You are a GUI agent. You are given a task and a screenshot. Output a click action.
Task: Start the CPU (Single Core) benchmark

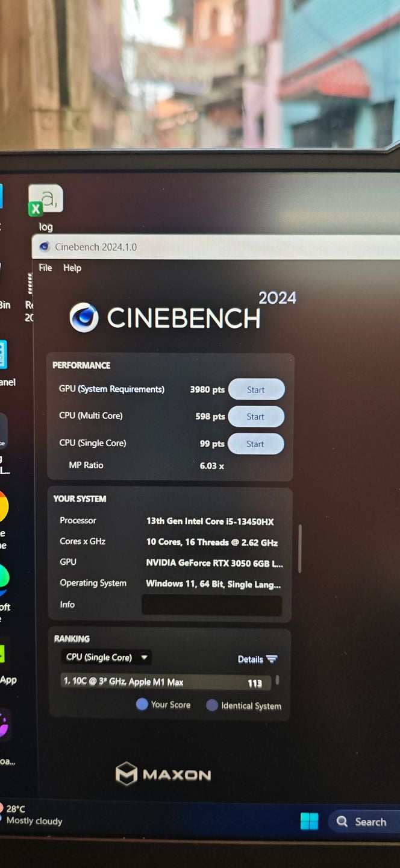(255, 444)
